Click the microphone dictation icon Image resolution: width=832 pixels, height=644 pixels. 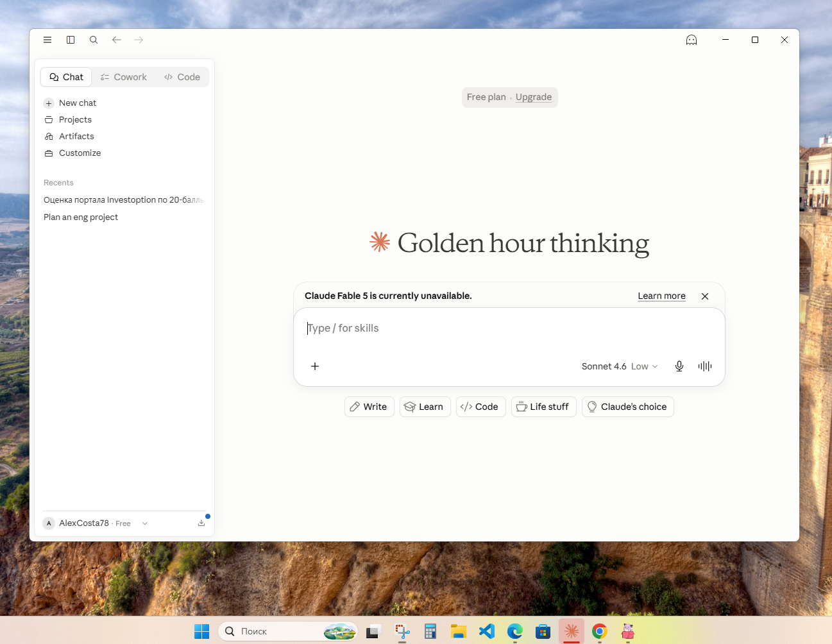point(679,366)
